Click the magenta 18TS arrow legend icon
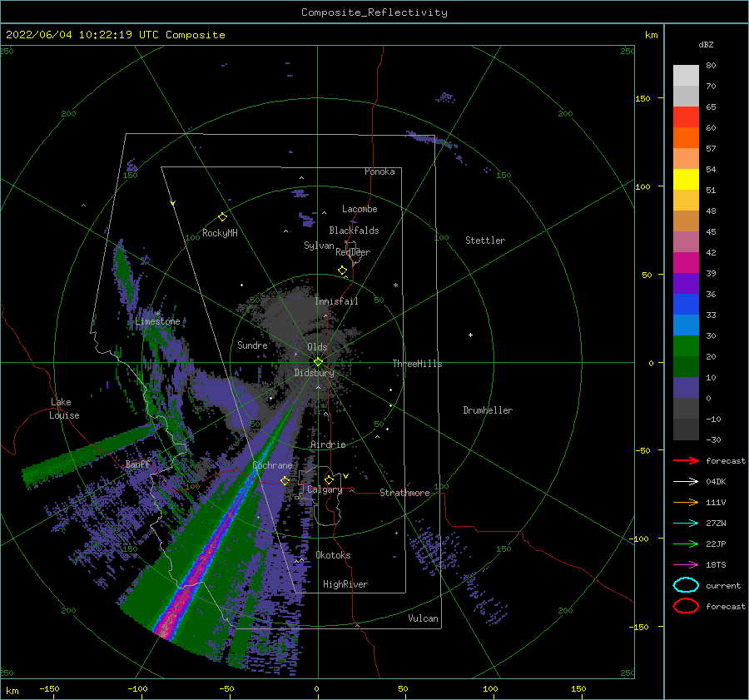 (x=686, y=565)
